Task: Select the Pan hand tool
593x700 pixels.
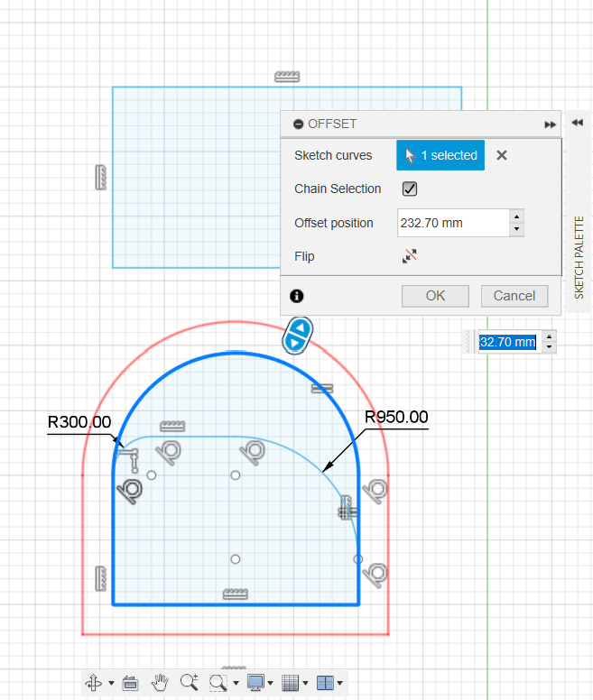Action: coord(160,683)
